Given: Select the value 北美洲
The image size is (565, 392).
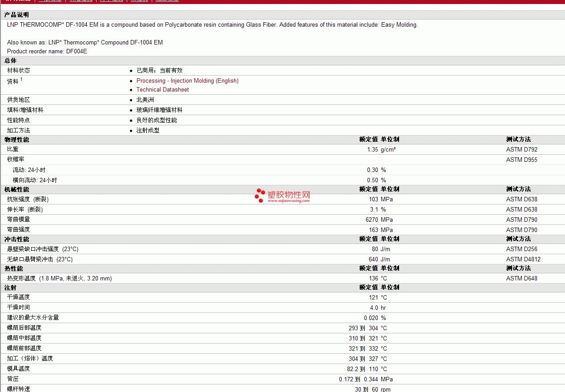Looking at the screenshot, I should pos(145,100).
